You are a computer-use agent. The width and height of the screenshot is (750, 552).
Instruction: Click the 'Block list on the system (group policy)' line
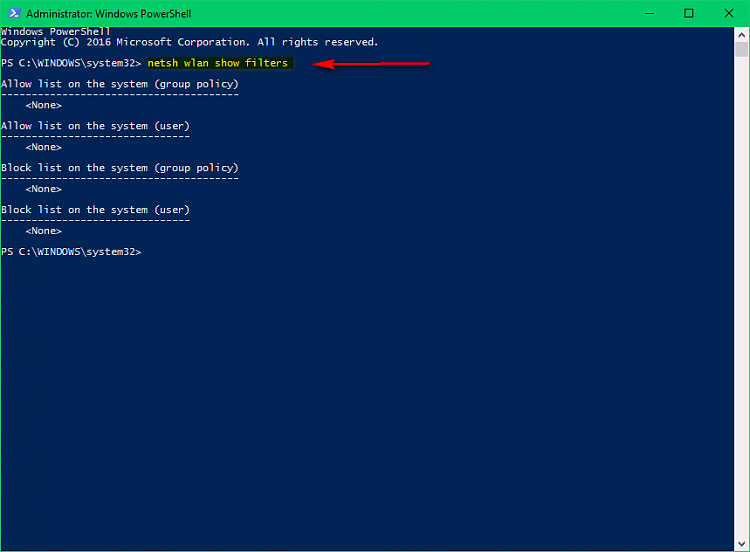click(x=120, y=168)
